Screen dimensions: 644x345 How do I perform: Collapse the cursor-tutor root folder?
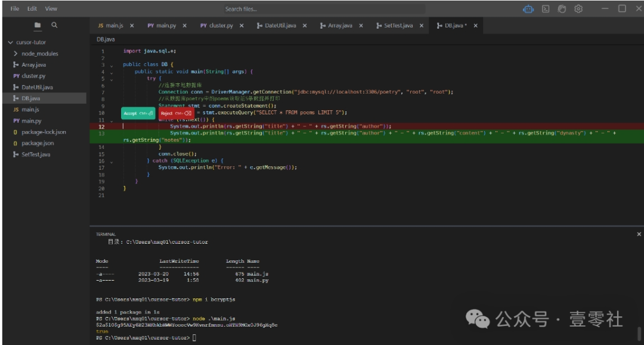coord(10,43)
